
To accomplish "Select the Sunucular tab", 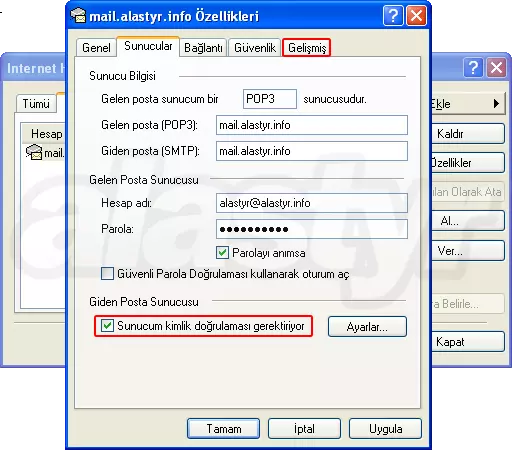I will point(148,46).
